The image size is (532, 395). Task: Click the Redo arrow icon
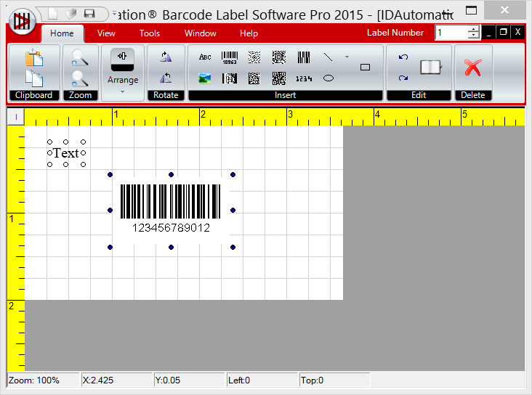click(403, 78)
